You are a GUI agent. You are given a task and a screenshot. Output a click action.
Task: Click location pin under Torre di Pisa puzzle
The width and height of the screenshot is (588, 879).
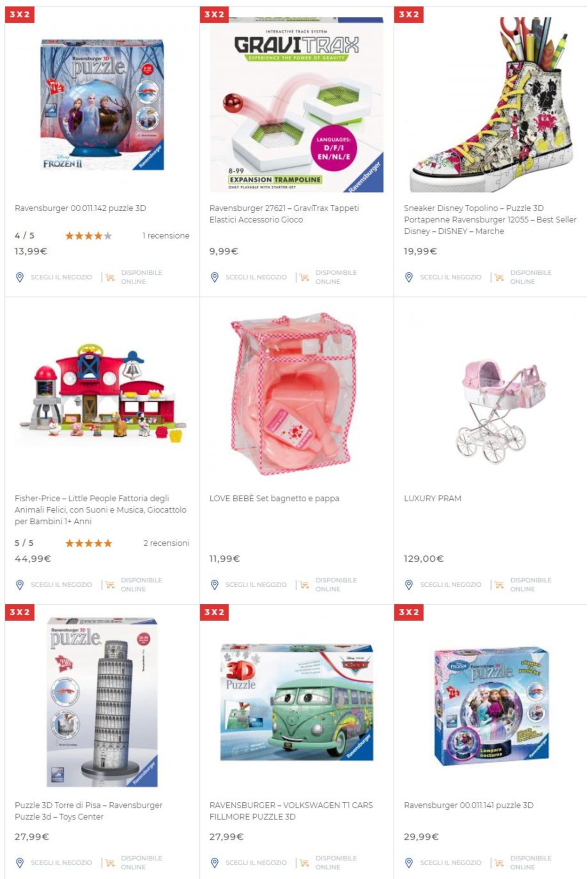20,863
